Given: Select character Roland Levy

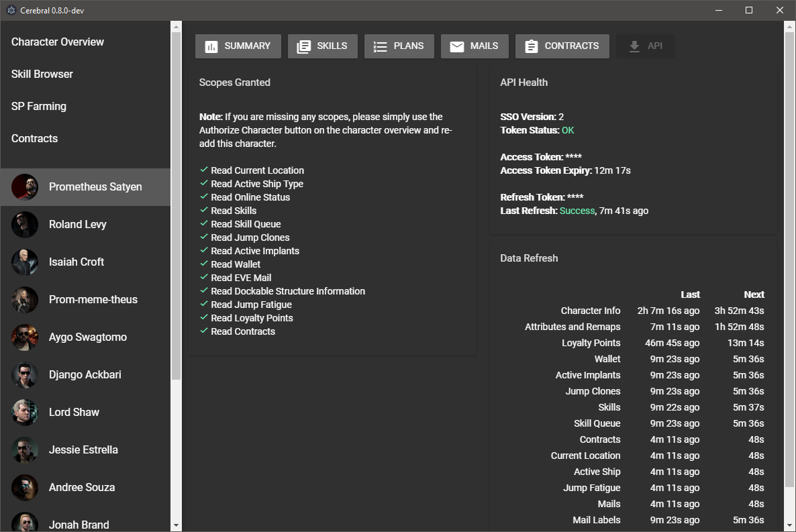Looking at the screenshot, I should (x=85, y=224).
